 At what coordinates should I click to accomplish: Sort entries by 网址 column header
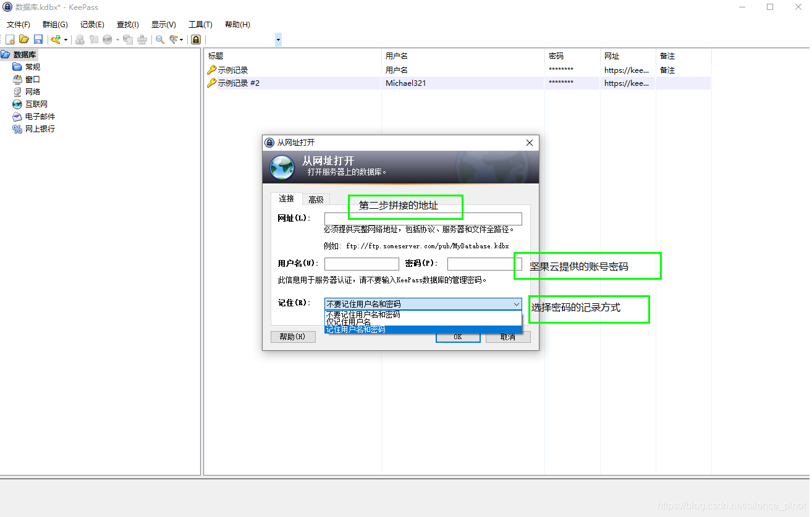click(628, 56)
